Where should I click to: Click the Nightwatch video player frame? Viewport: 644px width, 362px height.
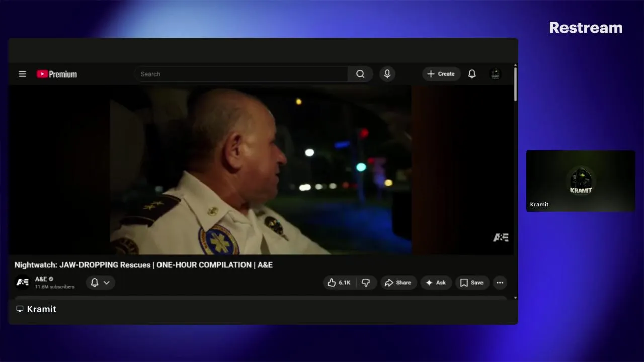pos(261,170)
